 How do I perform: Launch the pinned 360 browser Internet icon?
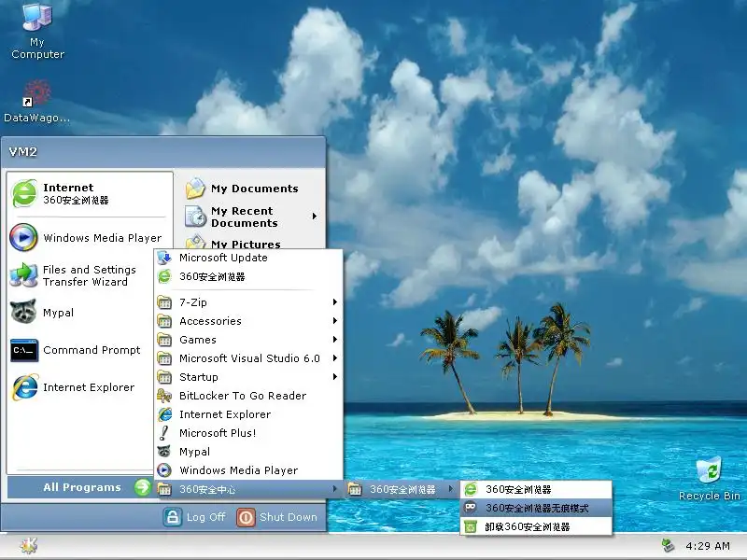[x=24, y=193]
